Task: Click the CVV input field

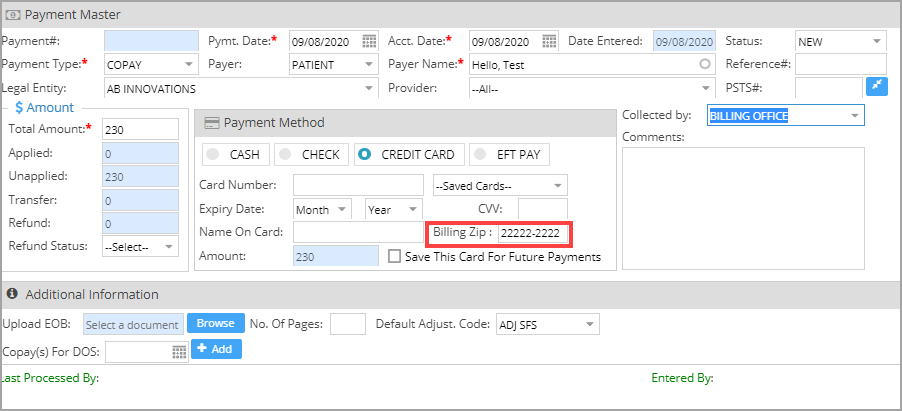Action: [x=542, y=210]
